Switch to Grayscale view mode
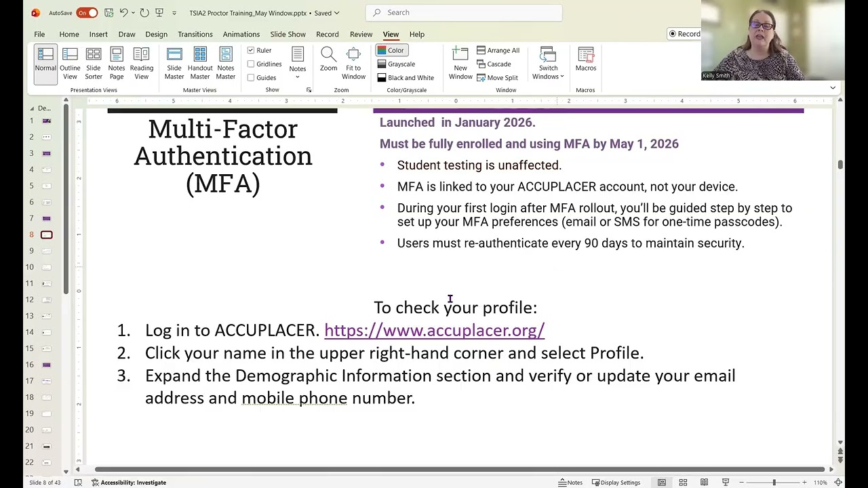The height and width of the screenshot is (488, 868). 397,64
